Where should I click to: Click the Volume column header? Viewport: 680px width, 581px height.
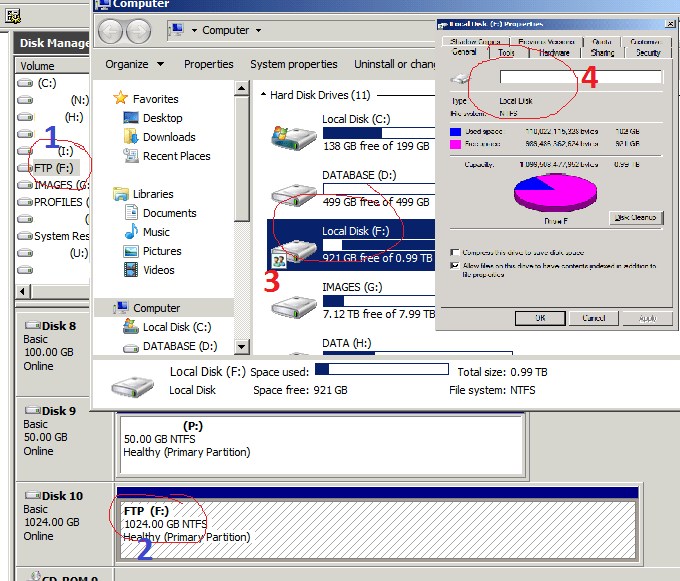coord(52,66)
